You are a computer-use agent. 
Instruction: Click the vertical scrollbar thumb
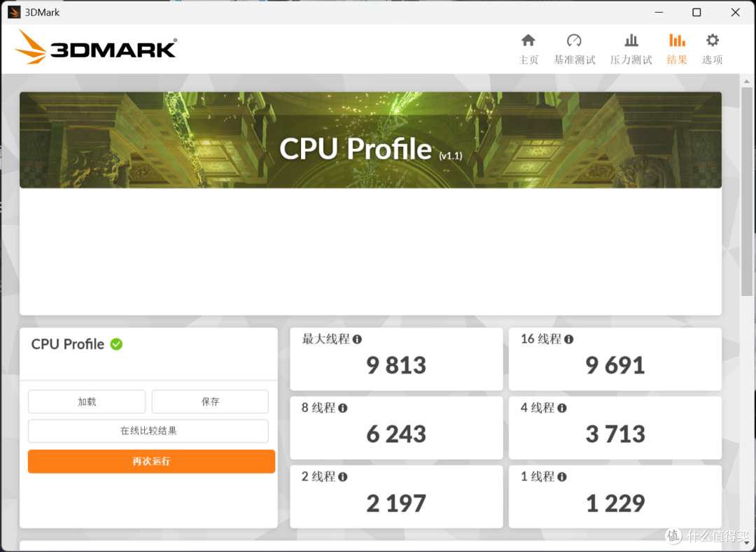point(747,192)
